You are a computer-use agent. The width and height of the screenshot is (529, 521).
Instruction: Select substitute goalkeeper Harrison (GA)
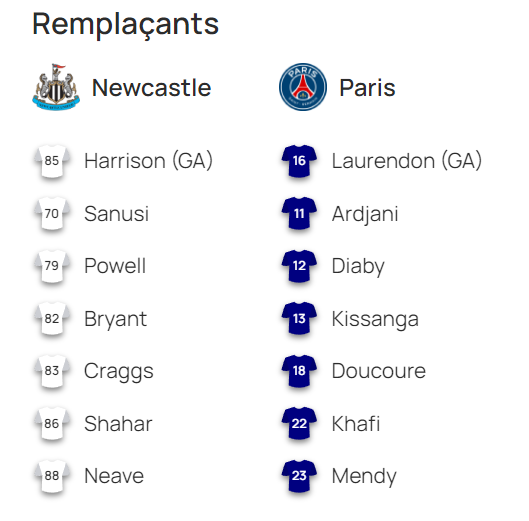click(x=148, y=161)
